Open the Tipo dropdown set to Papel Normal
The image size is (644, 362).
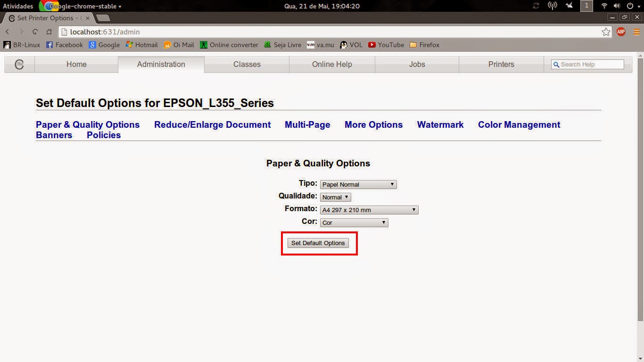point(358,184)
